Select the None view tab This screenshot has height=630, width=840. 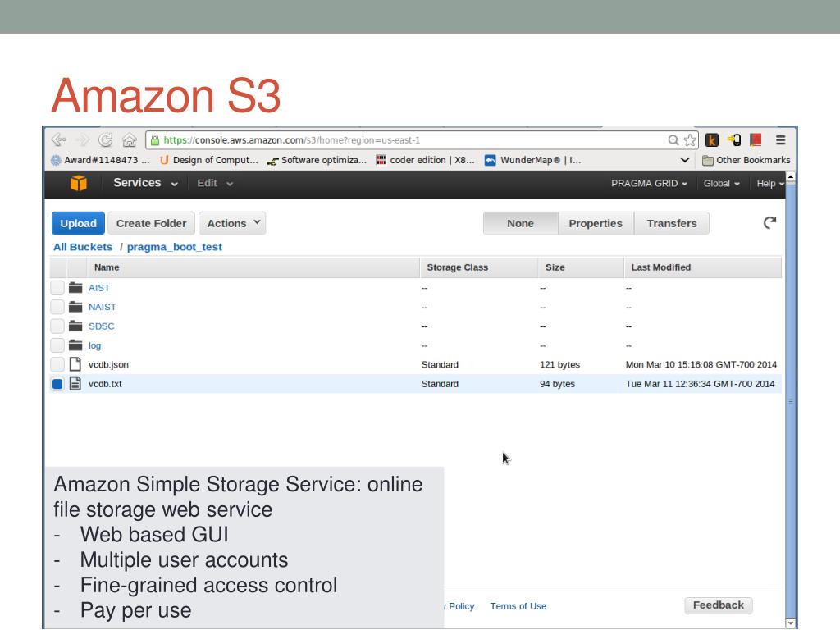(x=521, y=223)
